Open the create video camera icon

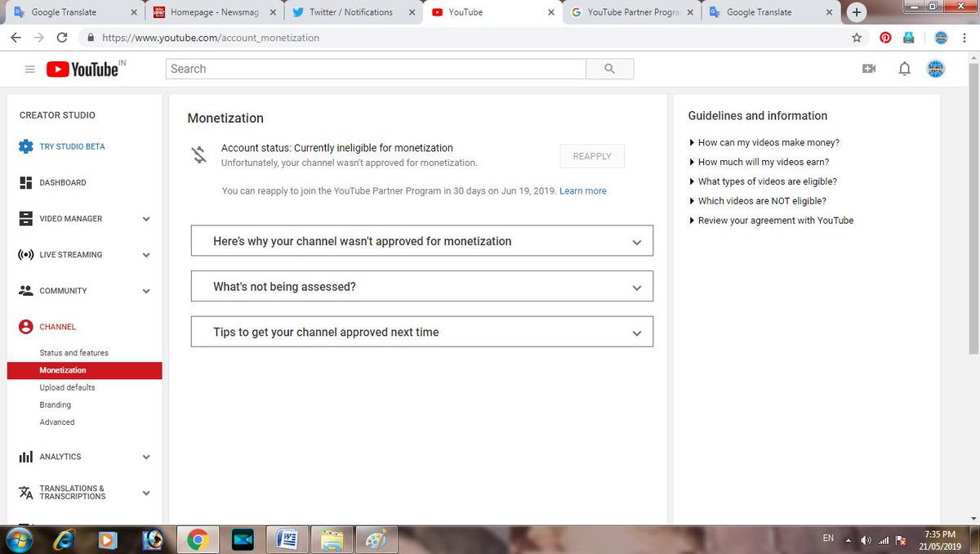(869, 69)
